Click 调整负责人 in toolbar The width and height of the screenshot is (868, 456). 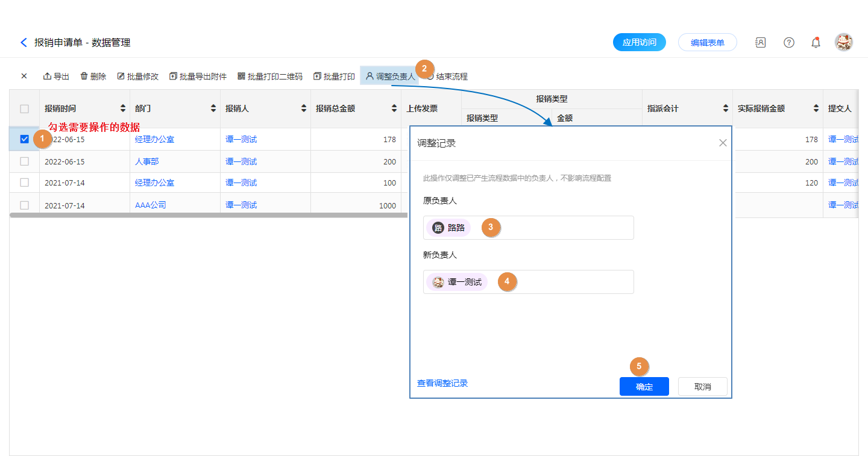(389, 77)
